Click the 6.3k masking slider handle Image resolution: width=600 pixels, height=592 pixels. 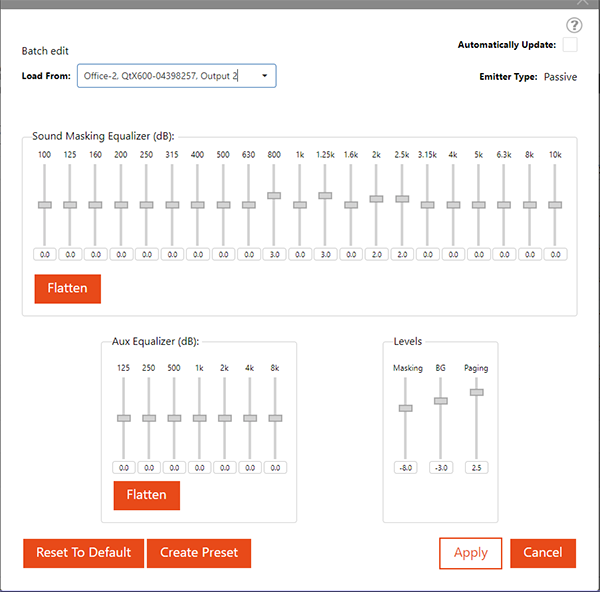coord(504,205)
